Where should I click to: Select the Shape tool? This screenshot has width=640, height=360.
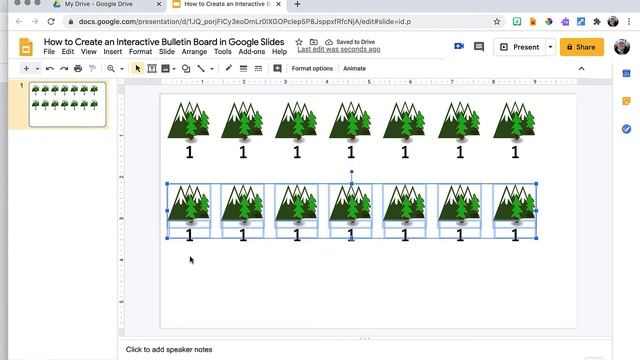point(186,69)
